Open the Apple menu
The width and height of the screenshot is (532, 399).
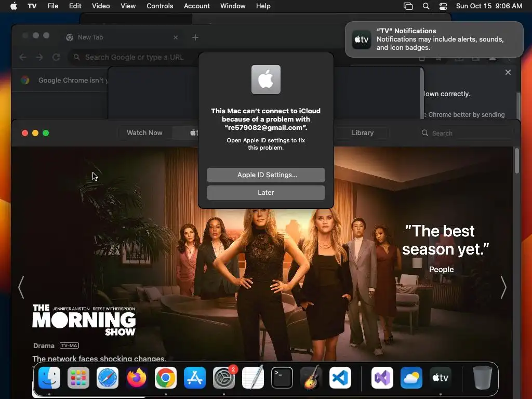[x=14, y=6]
